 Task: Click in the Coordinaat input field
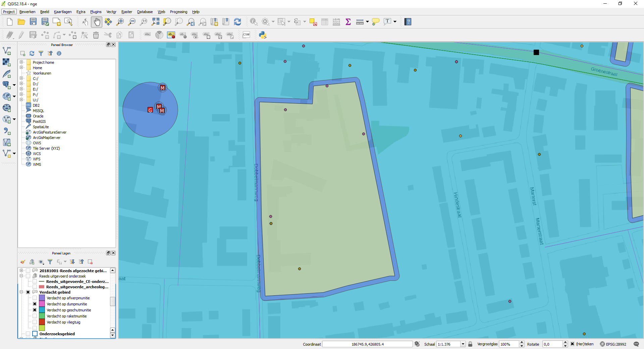[x=368, y=344]
